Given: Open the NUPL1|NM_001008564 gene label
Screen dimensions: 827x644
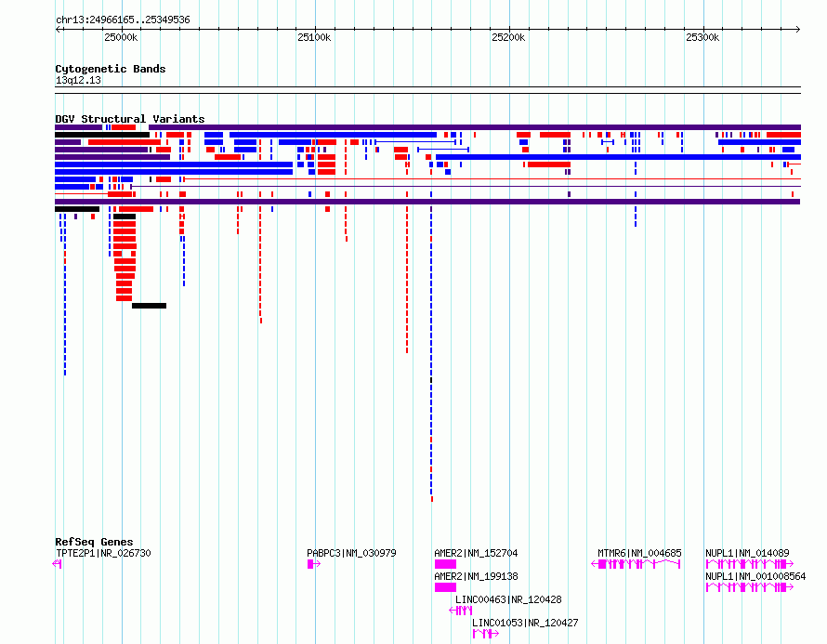Looking at the screenshot, I should coord(755,576).
